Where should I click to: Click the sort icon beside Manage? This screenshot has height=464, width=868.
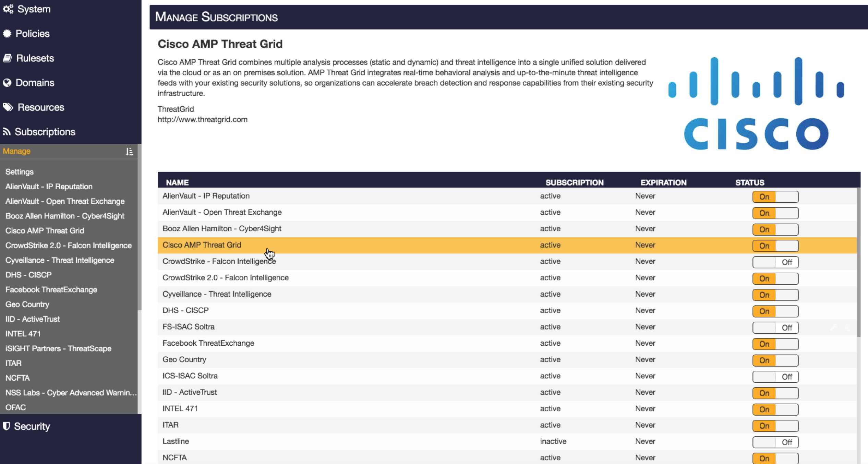[x=129, y=151]
